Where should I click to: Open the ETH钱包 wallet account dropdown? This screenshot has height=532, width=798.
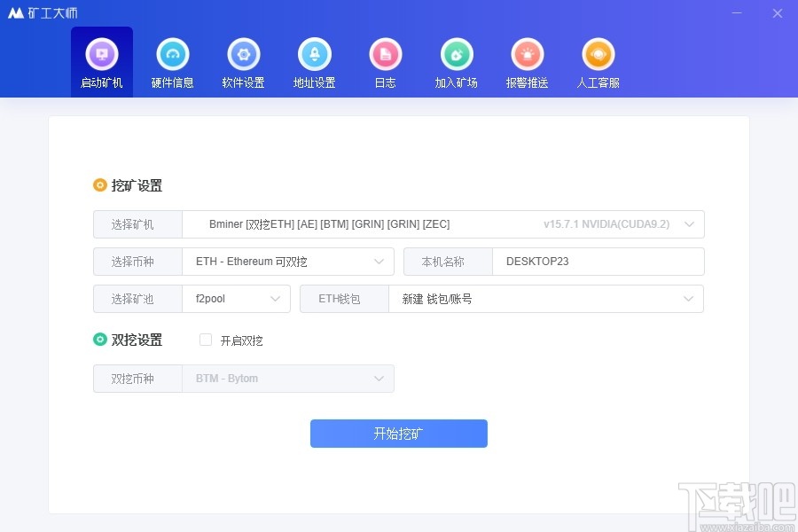tap(689, 299)
